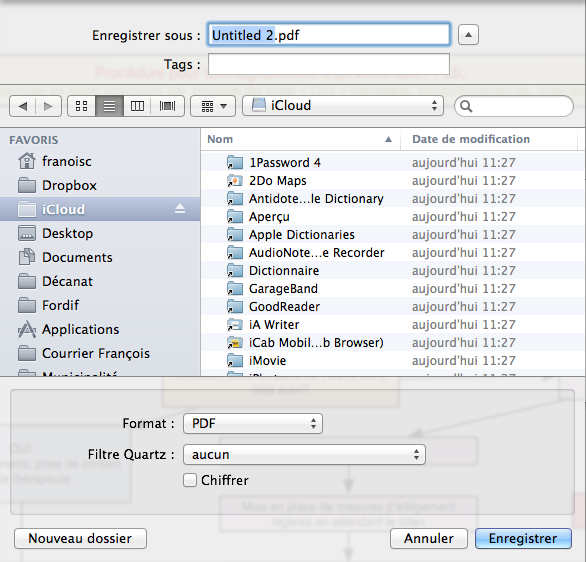Image resolution: width=586 pixels, height=562 pixels.
Task: Switch to icon view
Action: [81, 106]
